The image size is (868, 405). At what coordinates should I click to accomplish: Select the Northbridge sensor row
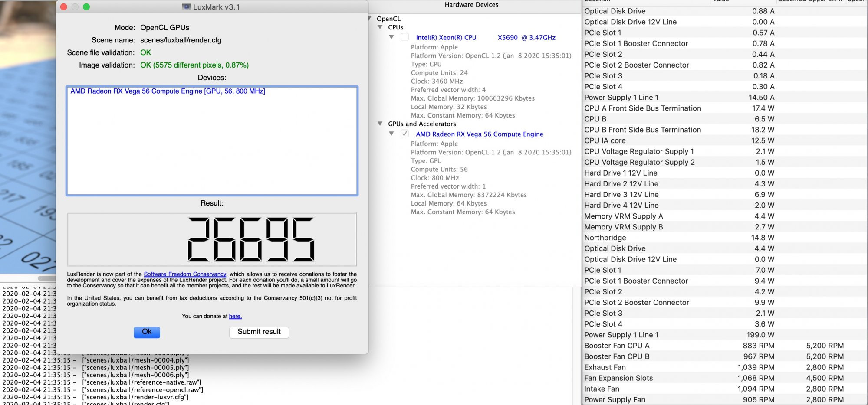tap(724, 238)
